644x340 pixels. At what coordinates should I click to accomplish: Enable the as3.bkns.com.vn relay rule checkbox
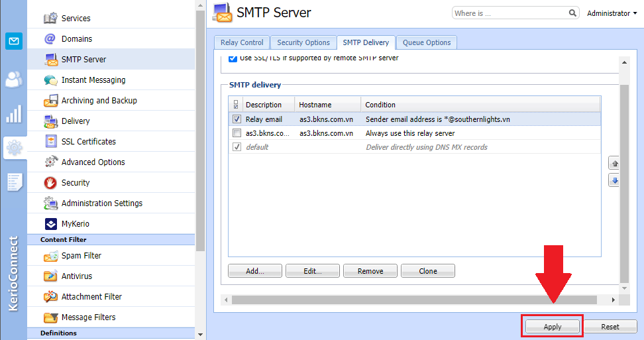coord(237,133)
